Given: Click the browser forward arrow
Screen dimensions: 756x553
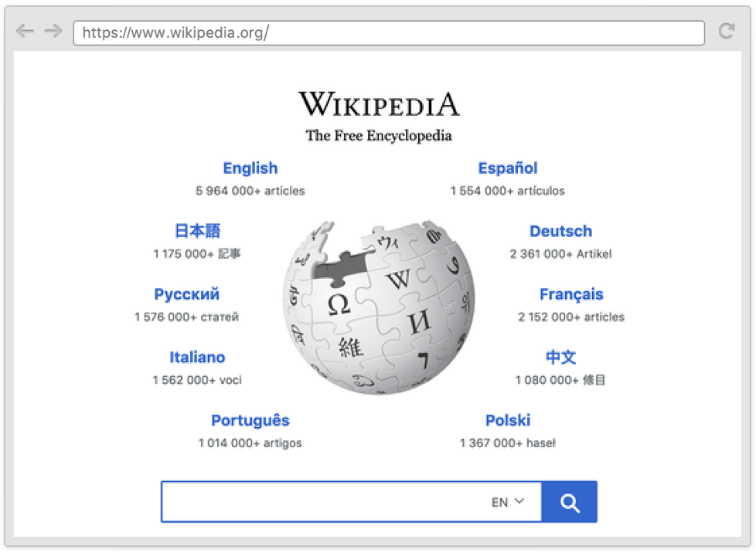Looking at the screenshot, I should click(x=53, y=31).
